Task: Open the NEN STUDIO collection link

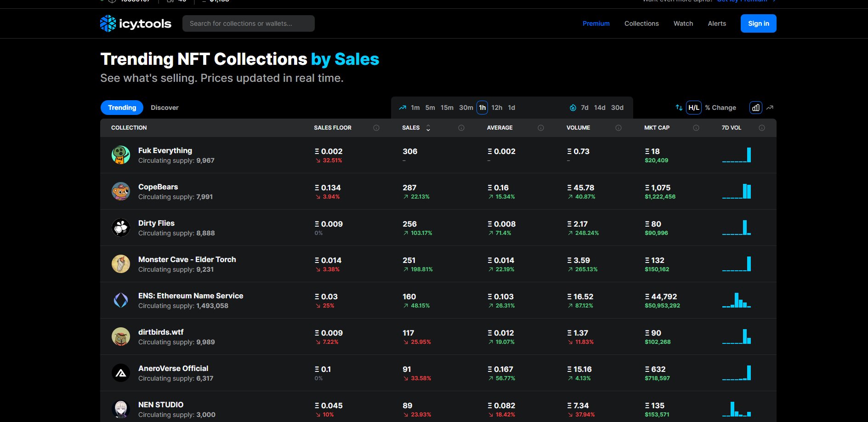Action: tap(161, 405)
